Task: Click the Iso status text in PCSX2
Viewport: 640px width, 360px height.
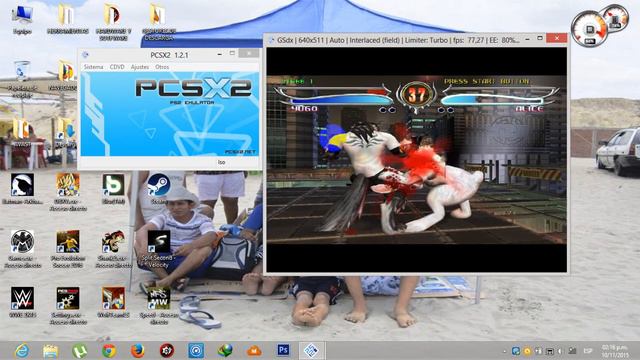Action: point(221,162)
